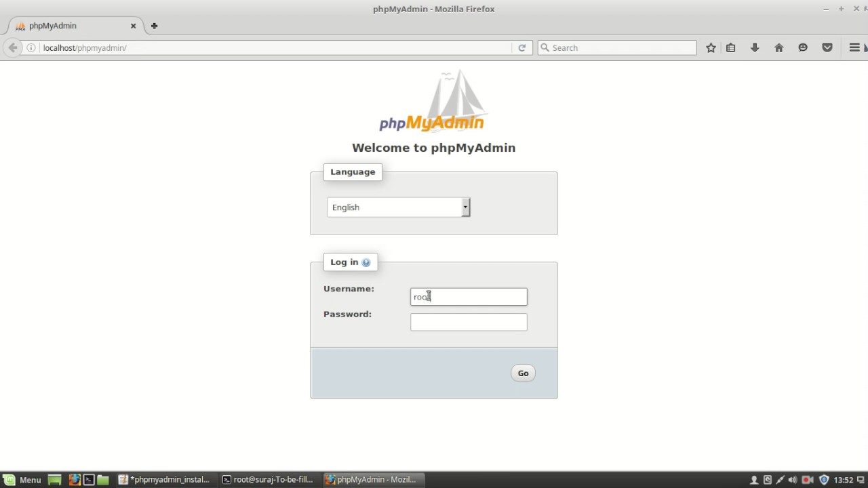Click the Username: label

click(x=349, y=289)
